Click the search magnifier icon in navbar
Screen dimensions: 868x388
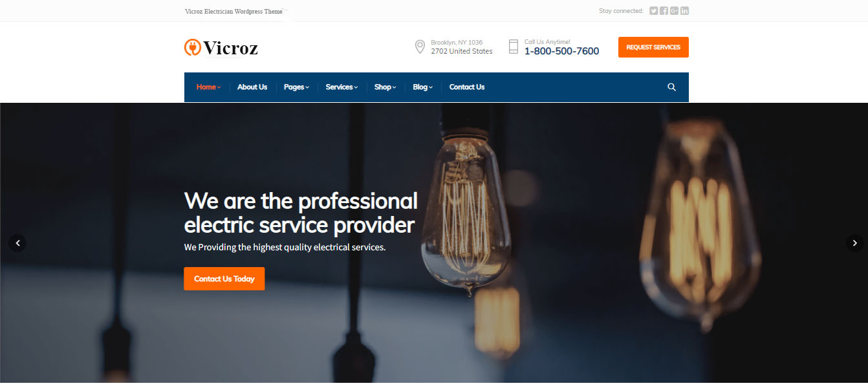[671, 87]
